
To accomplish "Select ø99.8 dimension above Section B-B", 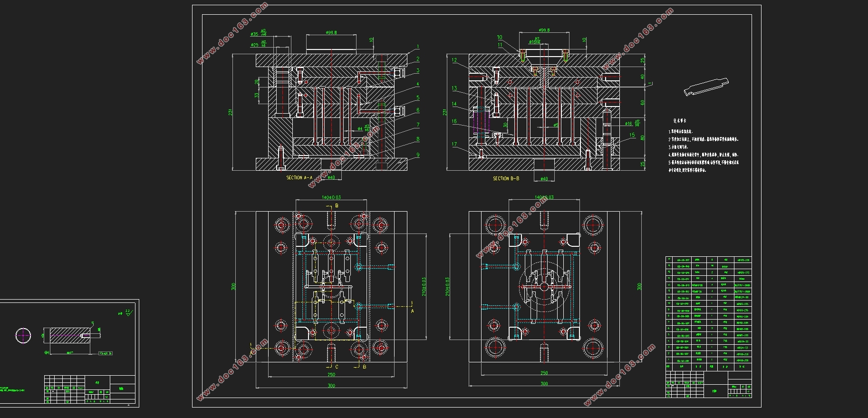I will 544,30.
